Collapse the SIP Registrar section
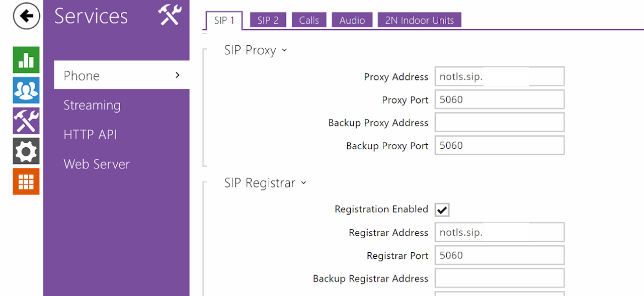Viewport: 644px width, 296px height. (x=303, y=183)
